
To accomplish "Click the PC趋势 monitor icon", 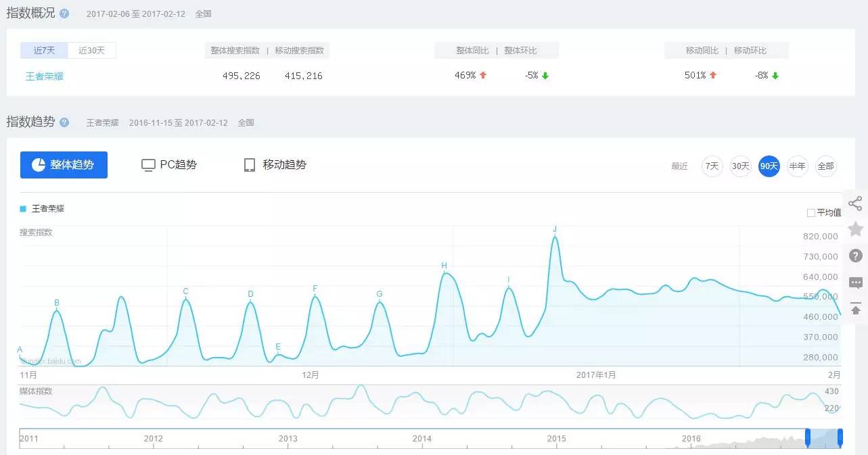I will tap(148, 165).
